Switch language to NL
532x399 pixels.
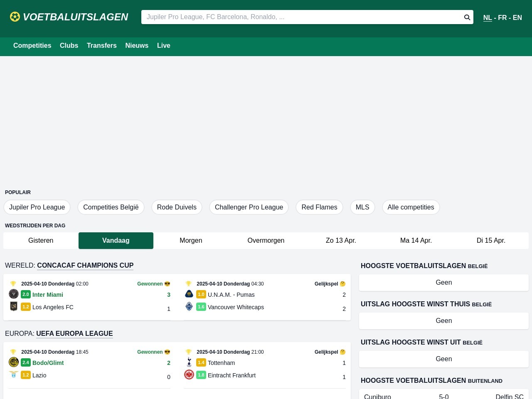pyautogui.click(x=488, y=18)
